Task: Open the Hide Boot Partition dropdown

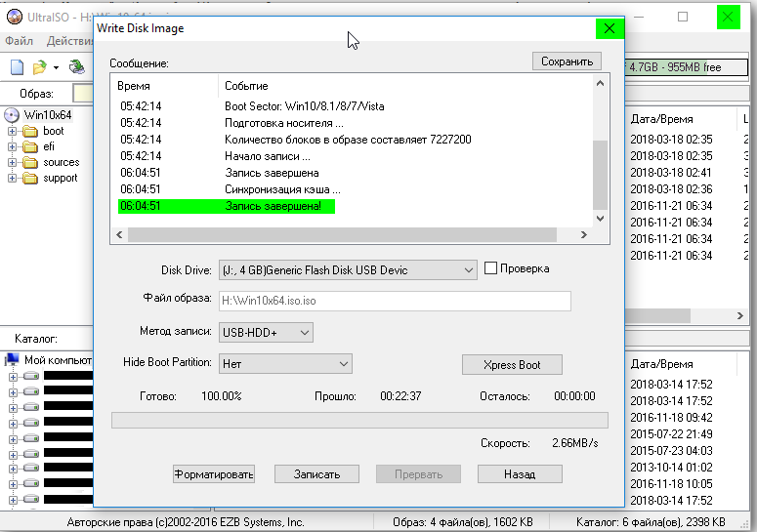Action: (x=285, y=364)
